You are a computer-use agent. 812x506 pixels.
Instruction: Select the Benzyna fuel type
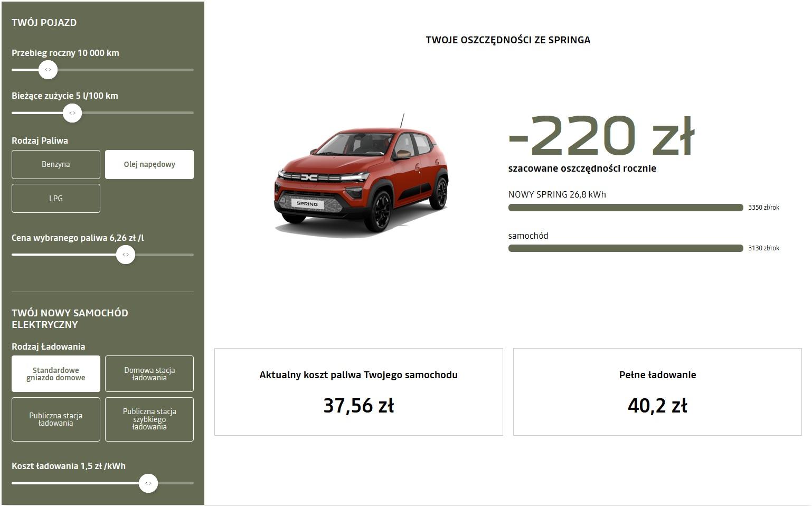pos(56,164)
